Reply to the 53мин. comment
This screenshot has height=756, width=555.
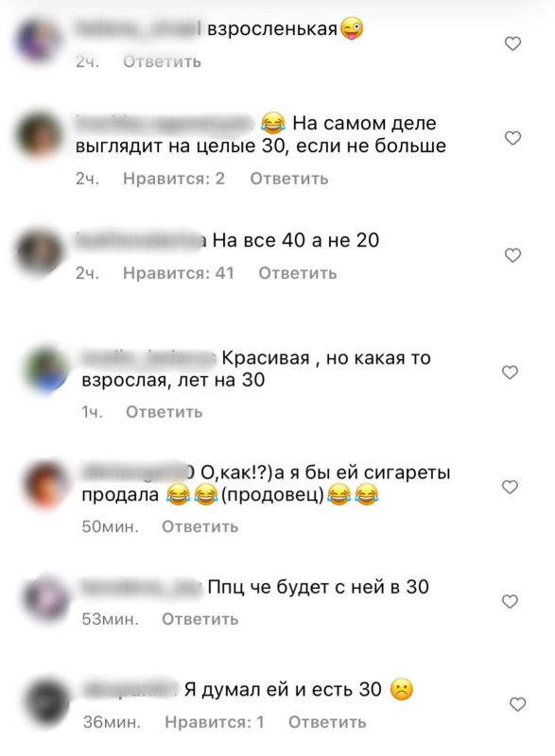[199, 619]
